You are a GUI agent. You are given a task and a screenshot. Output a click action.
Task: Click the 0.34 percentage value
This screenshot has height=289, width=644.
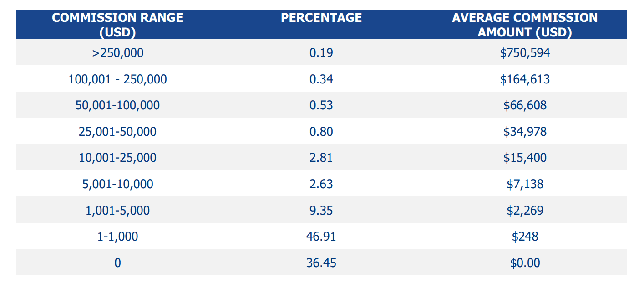coord(321,79)
